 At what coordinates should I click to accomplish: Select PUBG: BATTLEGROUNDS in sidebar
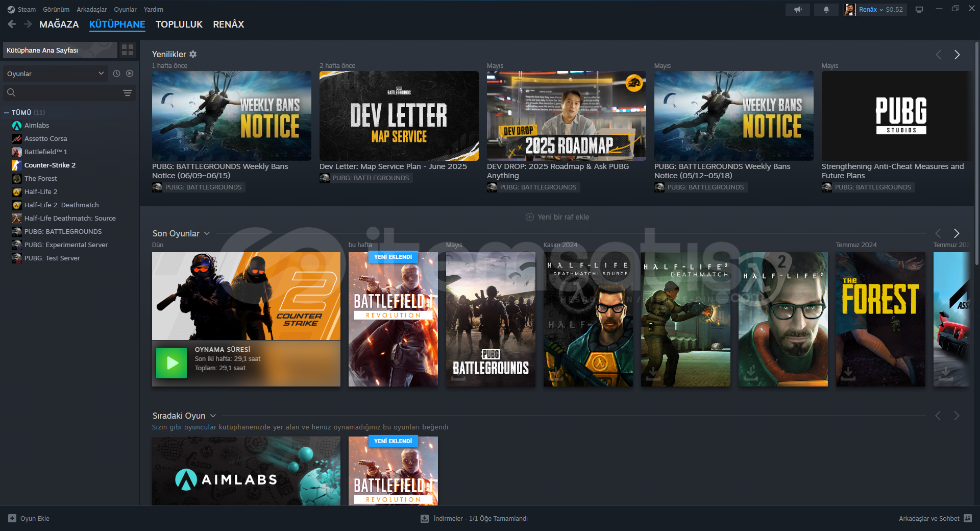pos(63,231)
